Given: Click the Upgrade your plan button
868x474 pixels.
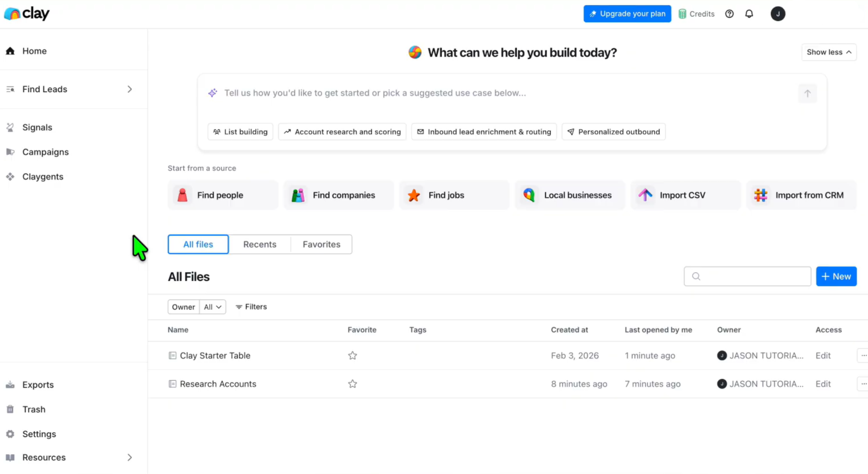Looking at the screenshot, I should click(x=627, y=14).
